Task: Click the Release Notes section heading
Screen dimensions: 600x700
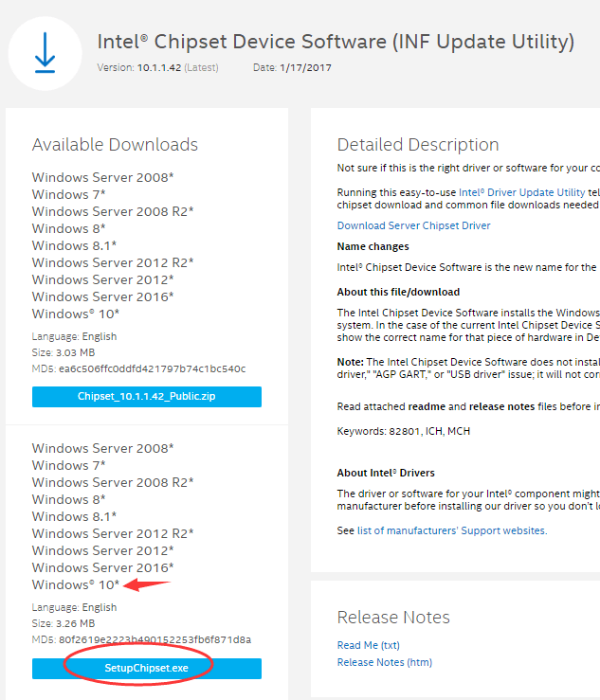Action: pyautogui.click(x=393, y=618)
